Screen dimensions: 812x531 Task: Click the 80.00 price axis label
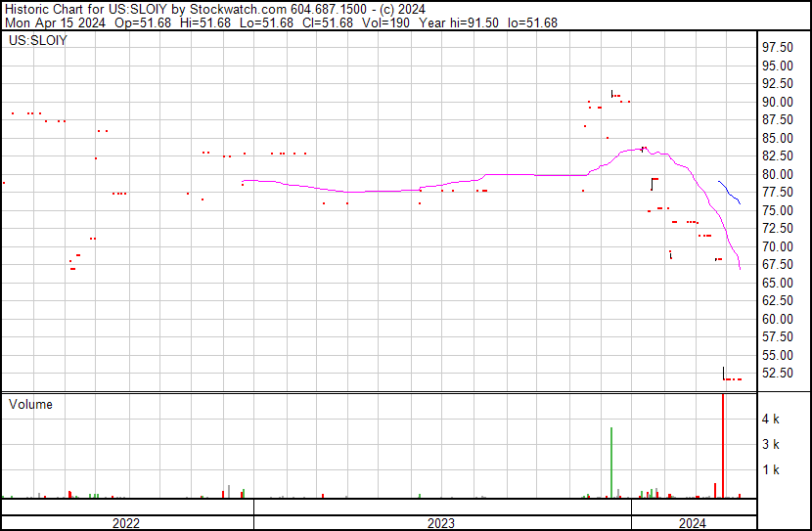778,174
